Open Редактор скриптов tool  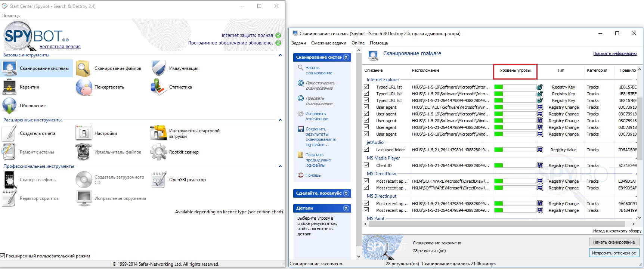[31, 198]
